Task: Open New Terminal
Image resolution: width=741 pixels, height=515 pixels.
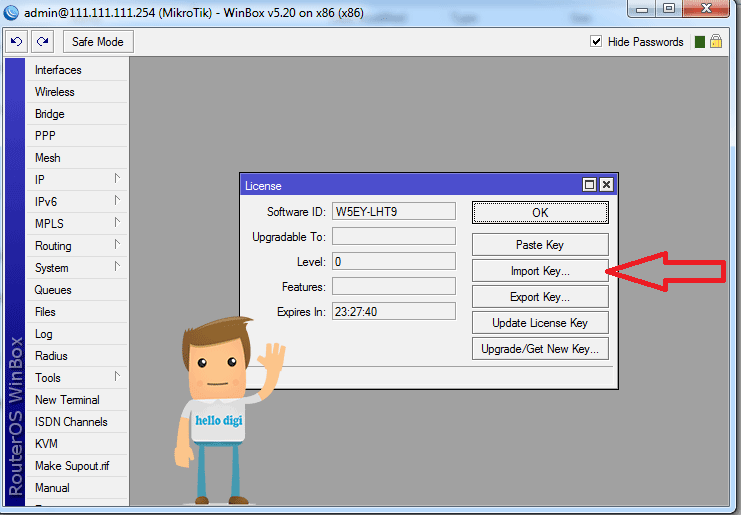Action: tap(77, 400)
